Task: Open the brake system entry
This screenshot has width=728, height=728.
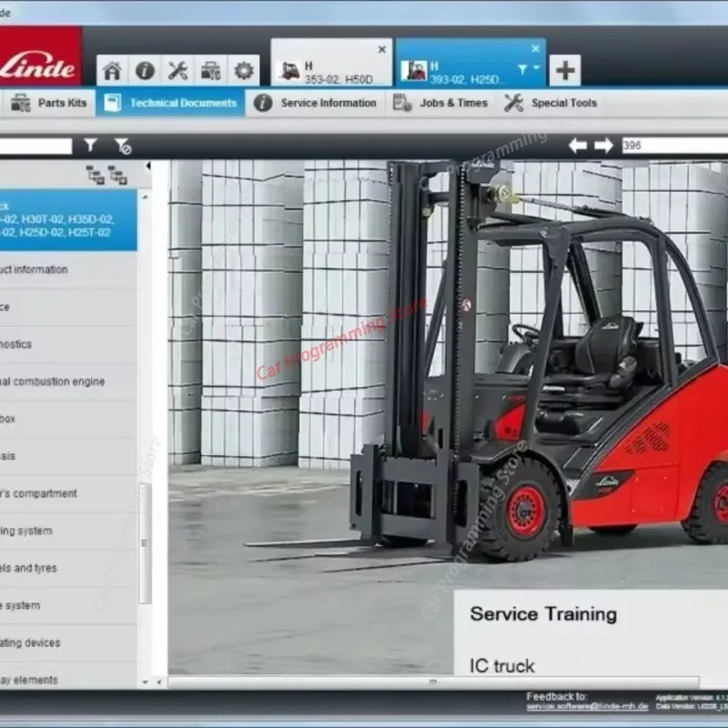Action: tap(68, 605)
